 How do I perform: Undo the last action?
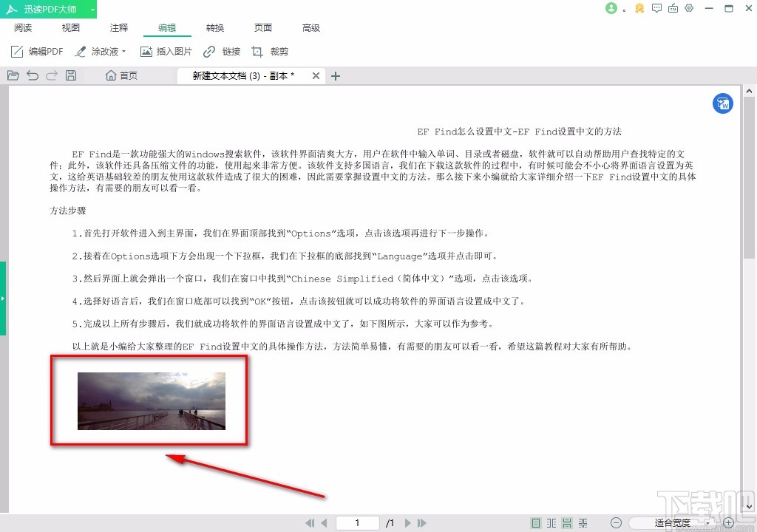pos(33,75)
